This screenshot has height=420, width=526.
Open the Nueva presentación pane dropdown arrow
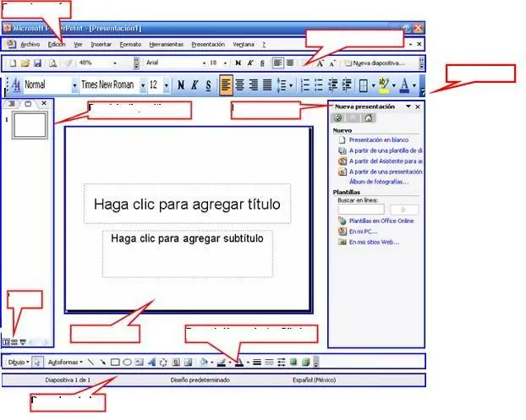coord(408,106)
